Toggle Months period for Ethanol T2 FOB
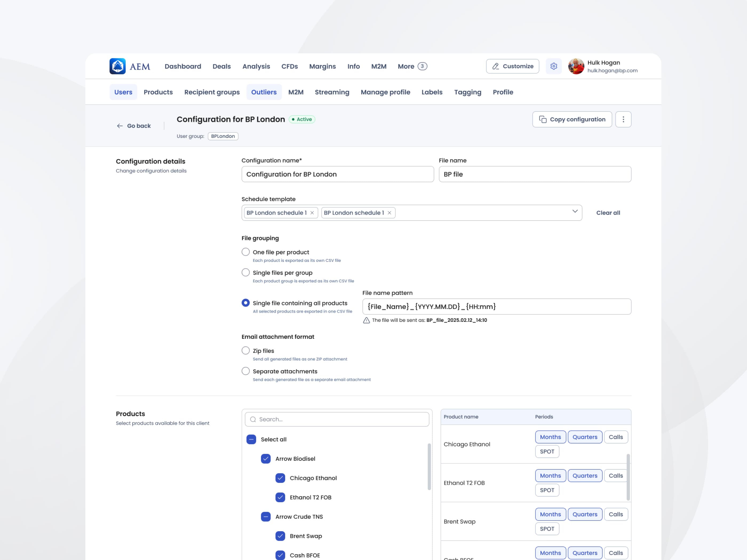Viewport: 747px width, 560px height. [x=550, y=476]
